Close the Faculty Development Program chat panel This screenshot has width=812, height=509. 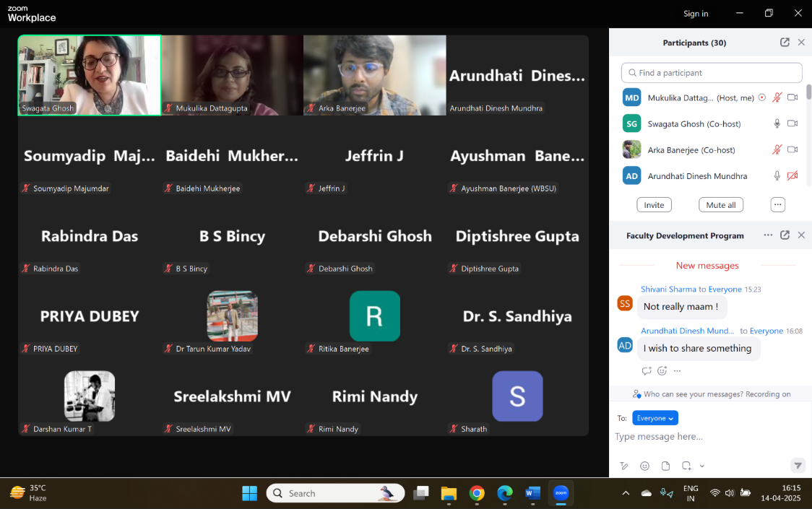coord(801,235)
